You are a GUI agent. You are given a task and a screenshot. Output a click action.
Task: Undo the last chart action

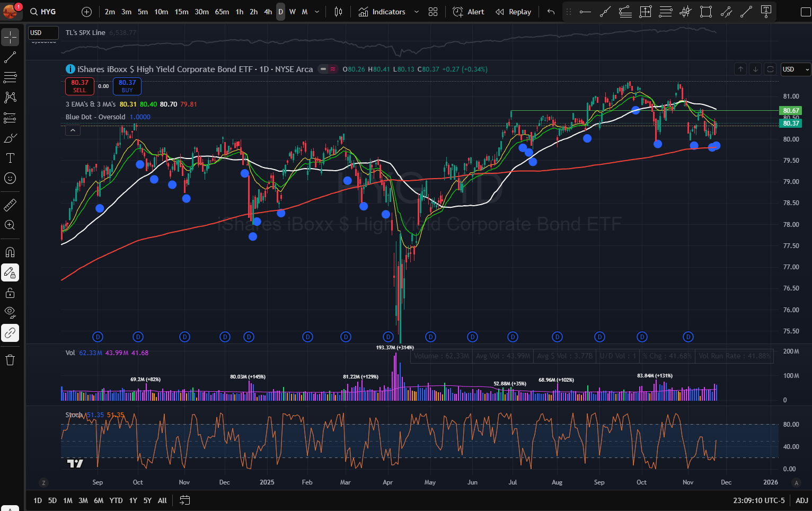pos(551,12)
